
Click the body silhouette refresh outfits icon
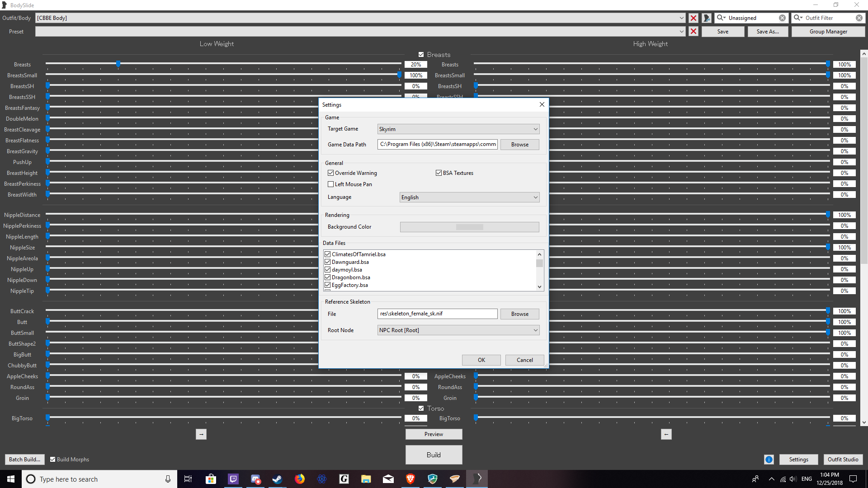(707, 18)
